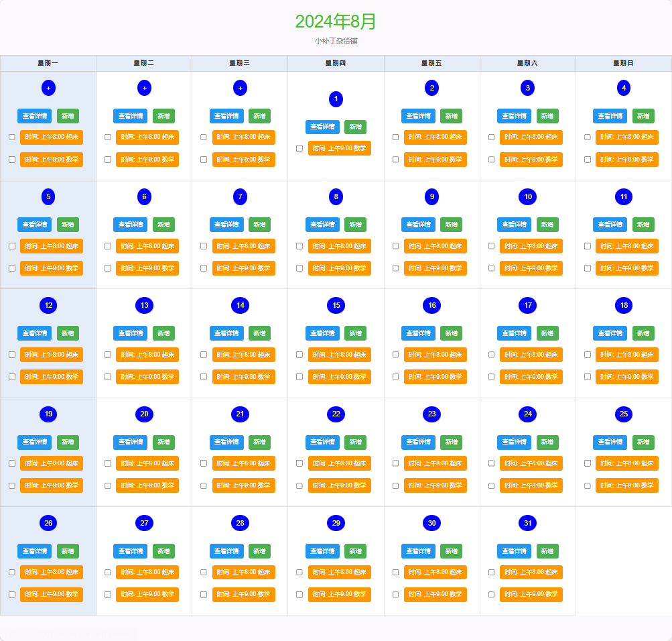Click the date circle numbered 31
Image resolution: width=672 pixels, height=641 pixels.
coord(527,523)
